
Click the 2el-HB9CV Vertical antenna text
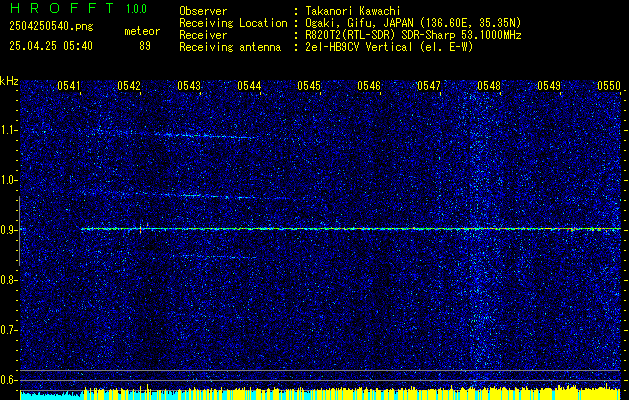tap(389, 47)
